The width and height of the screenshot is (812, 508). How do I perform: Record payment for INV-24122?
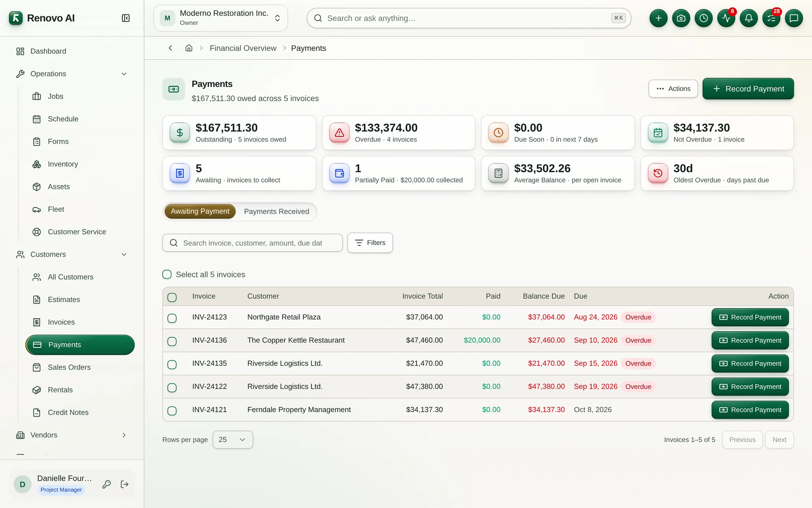[x=750, y=386]
